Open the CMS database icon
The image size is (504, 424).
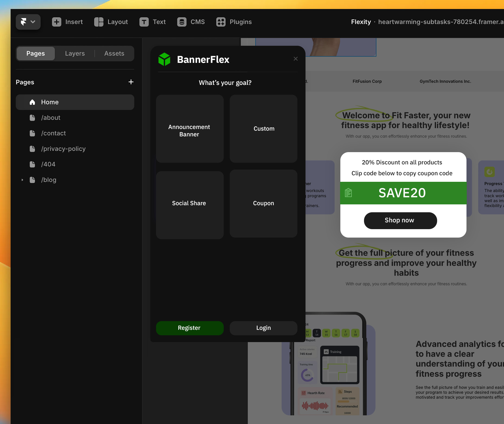(182, 22)
